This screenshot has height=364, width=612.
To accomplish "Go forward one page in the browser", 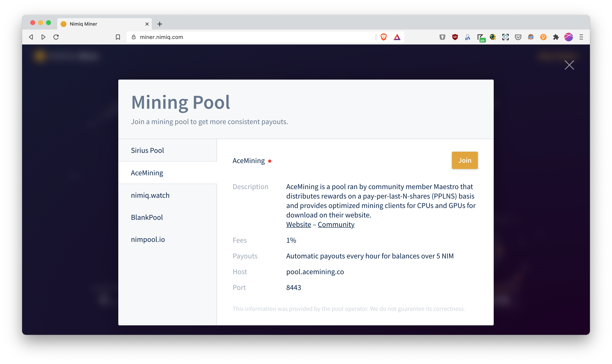I will pyautogui.click(x=43, y=37).
